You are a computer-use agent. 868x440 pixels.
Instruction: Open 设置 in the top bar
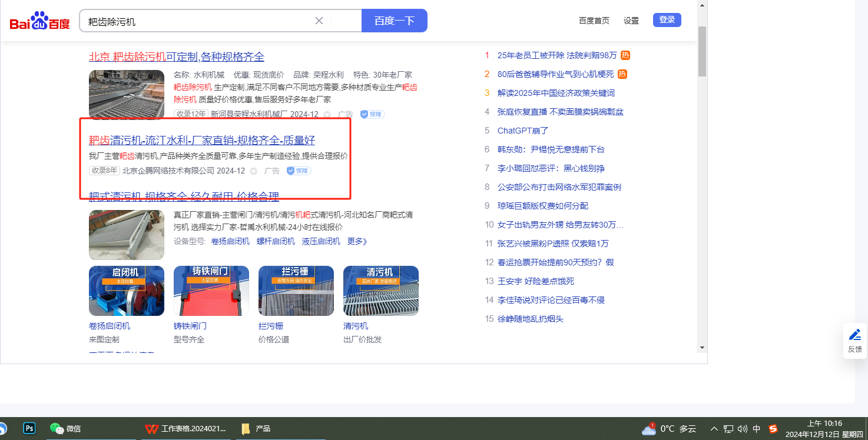[631, 21]
